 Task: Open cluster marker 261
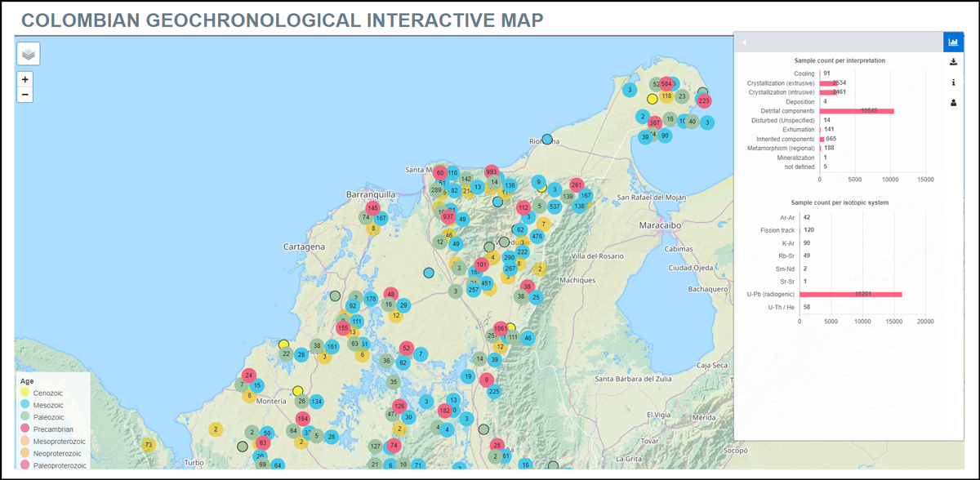(577, 185)
